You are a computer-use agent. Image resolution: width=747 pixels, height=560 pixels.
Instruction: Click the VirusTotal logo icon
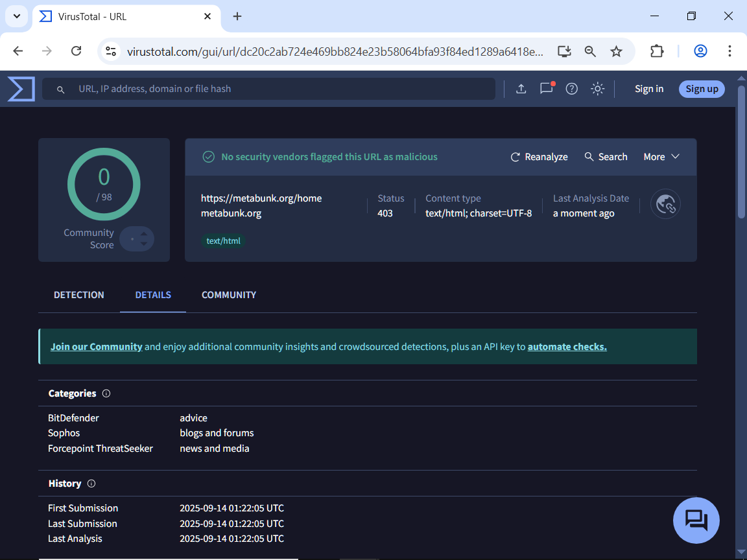coord(21,89)
